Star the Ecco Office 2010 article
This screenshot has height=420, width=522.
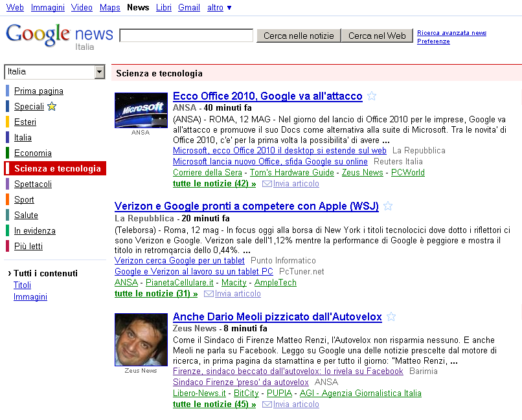(372, 96)
